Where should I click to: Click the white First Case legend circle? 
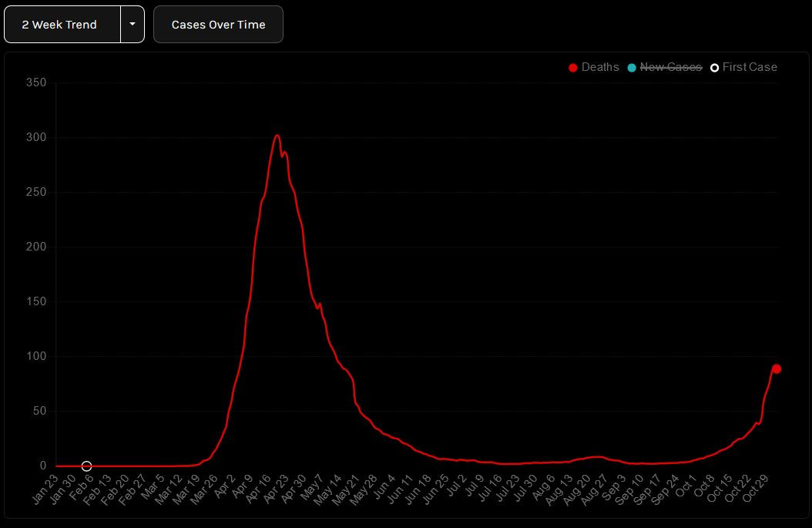tap(714, 67)
